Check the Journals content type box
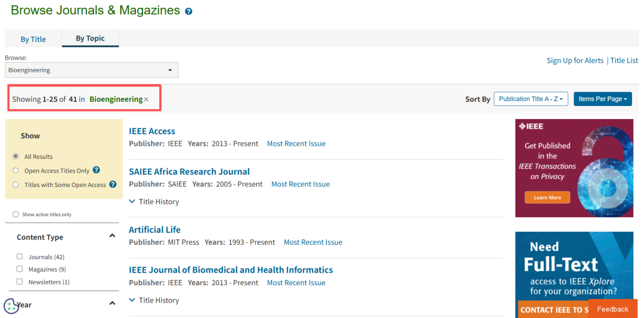 tap(20, 257)
